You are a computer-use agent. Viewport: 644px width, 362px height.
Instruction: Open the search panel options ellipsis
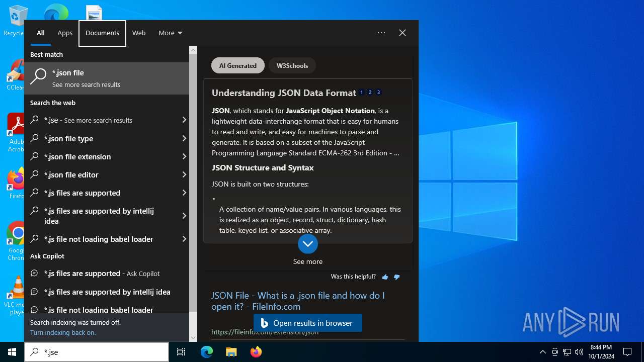point(381,33)
